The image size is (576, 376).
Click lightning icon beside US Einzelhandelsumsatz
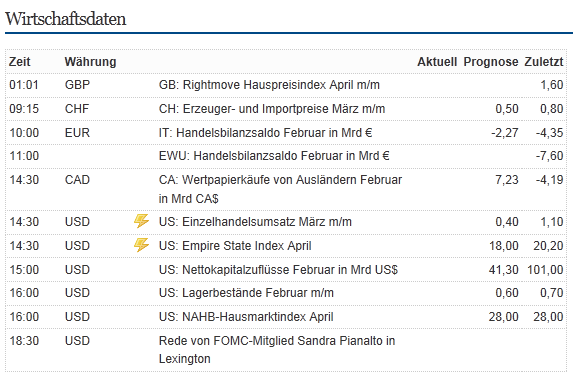(141, 221)
